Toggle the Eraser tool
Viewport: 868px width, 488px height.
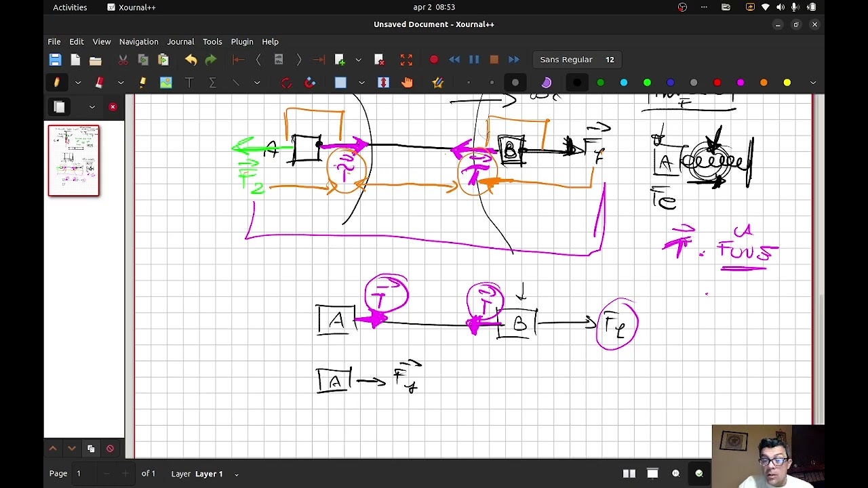tap(99, 83)
